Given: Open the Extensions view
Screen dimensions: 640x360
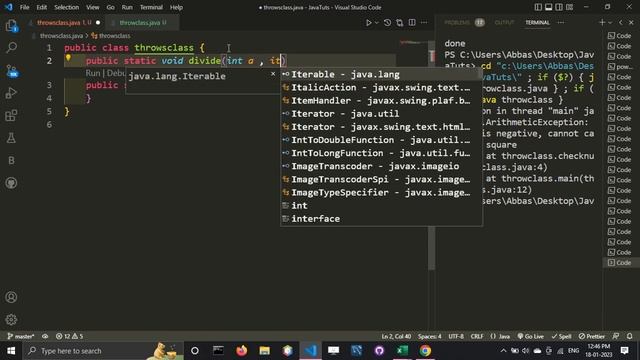Looking at the screenshot, I should (x=11, y=116).
